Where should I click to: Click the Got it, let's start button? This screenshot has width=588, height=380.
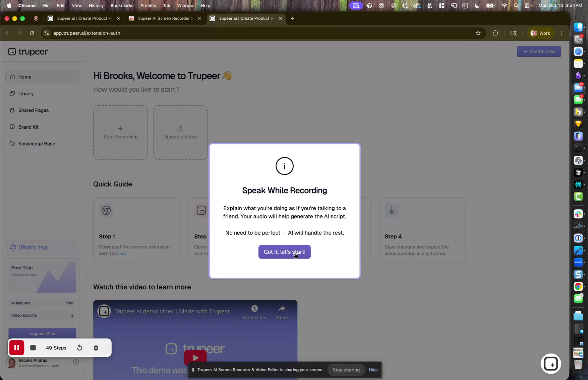click(284, 252)
